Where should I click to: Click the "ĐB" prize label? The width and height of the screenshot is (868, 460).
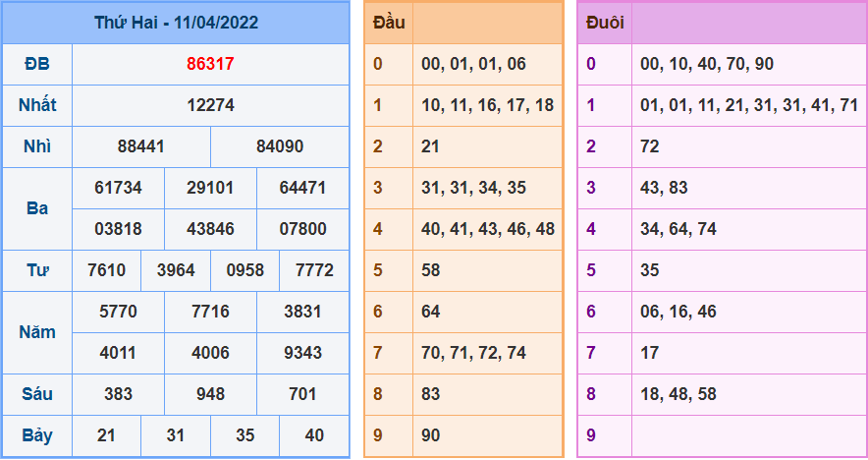tap(37, 64)
